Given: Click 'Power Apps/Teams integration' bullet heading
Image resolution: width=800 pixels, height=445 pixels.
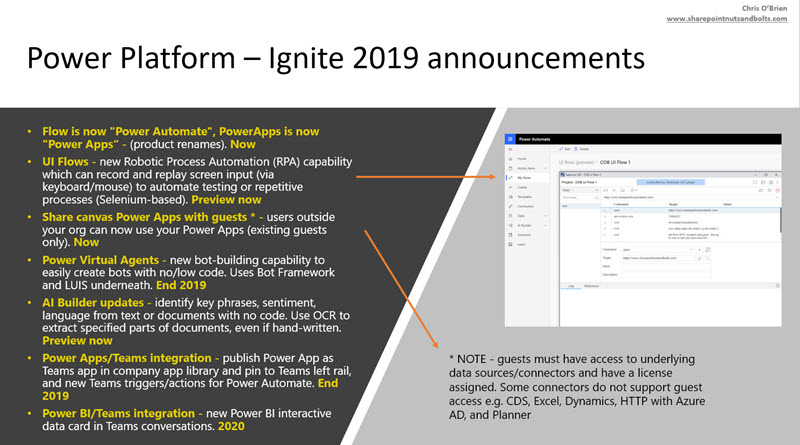Looking at the screenshot, I should (x=127, y=358).
